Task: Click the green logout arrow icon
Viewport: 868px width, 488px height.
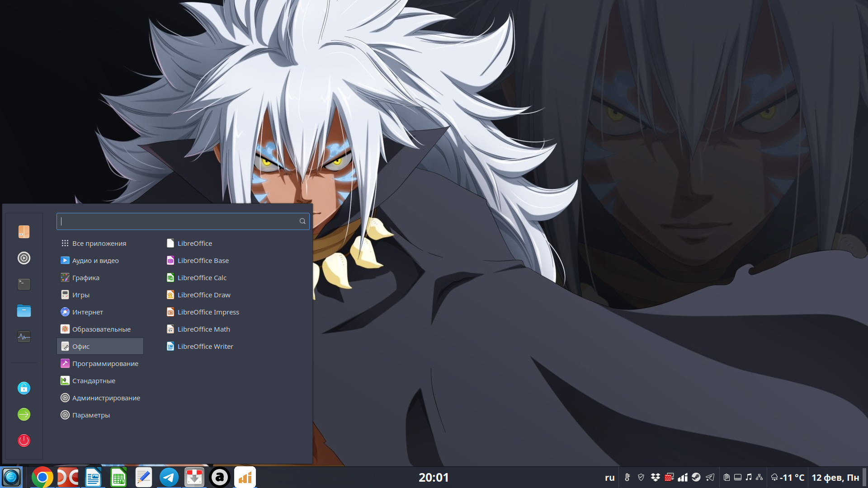Action: pos(24,414)
